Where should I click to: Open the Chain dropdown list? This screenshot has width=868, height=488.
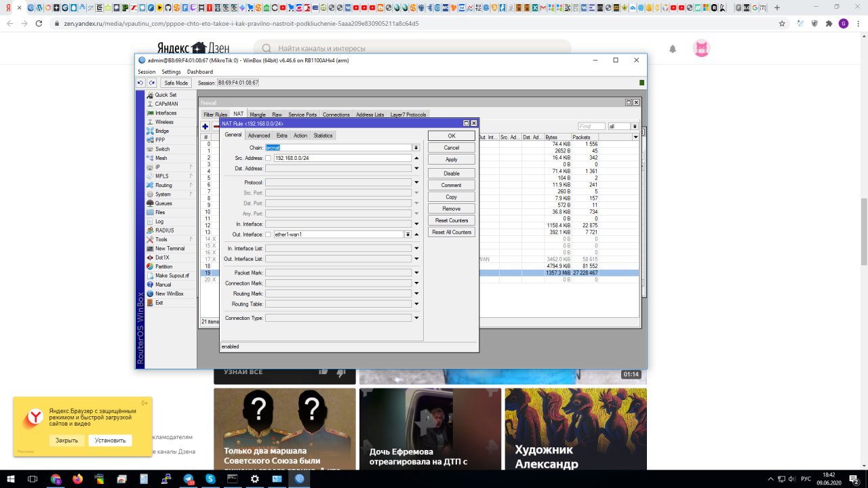pyautogui.click(x=416, y=147)
